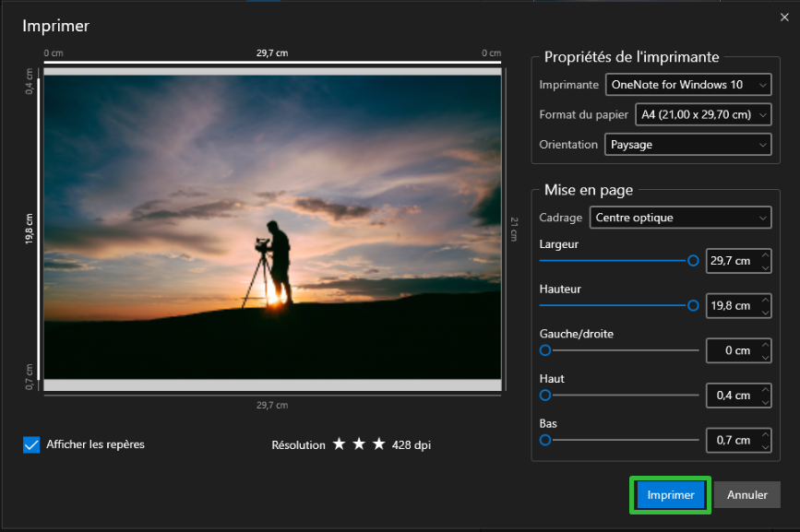Click the second resolution star
This screenshot has width=800, height=532.
pos(359,443)
